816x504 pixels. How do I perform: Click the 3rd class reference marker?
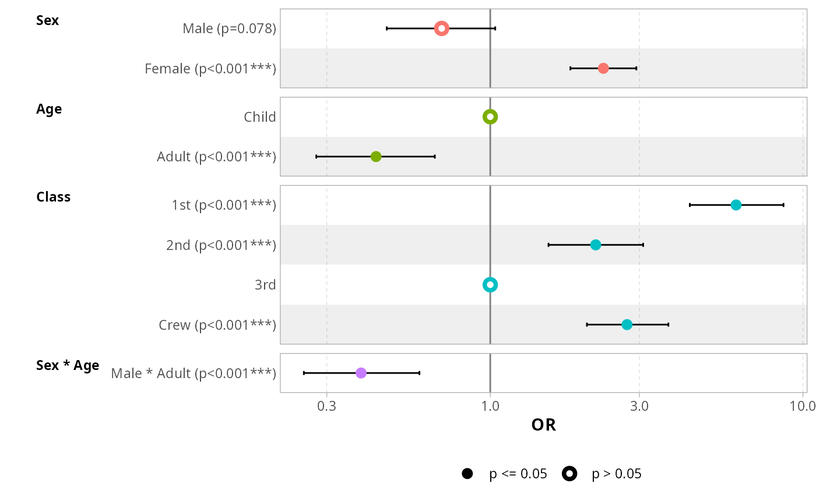pyautogui.click(x=490, y=285)
